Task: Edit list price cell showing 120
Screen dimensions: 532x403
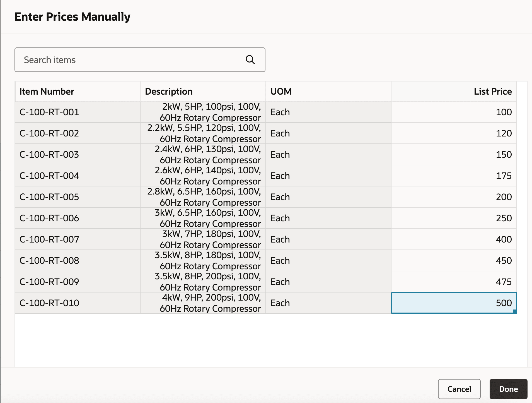Action: pyautogui.click(x=454, y=133)
